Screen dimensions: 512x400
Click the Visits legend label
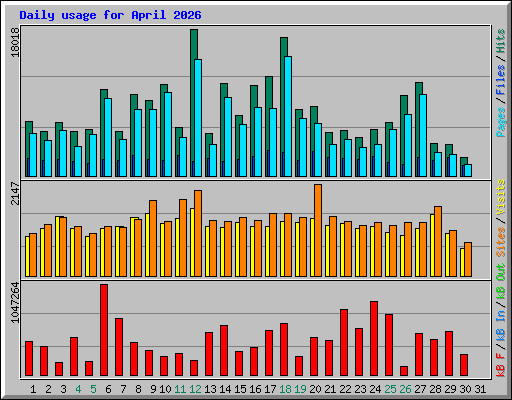click(501, 198)
